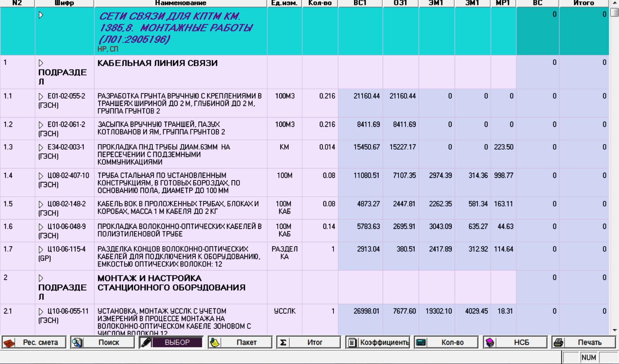Image resolution: width=619 pixels, height=364 pixels.
Task: Click ВС1 value 15450.67
Action: (x=366, y=147)
